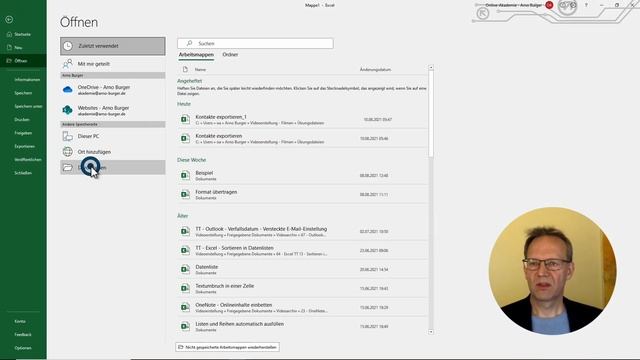This screenshot has height=360, width=640.
Task: Choose Speichern in the sidebar
Action: [23, 93]
